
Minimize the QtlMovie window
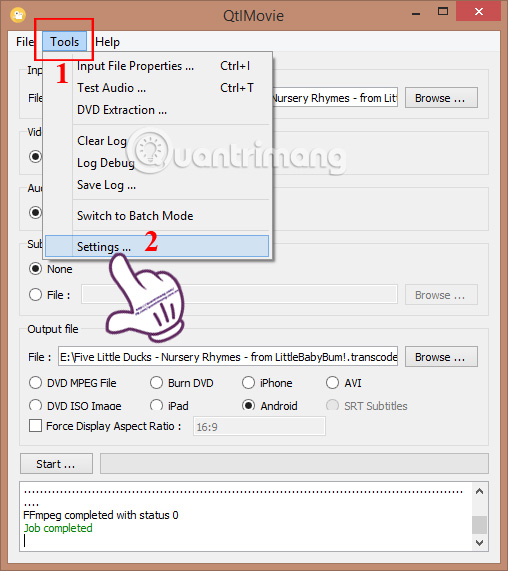(416, 13)
